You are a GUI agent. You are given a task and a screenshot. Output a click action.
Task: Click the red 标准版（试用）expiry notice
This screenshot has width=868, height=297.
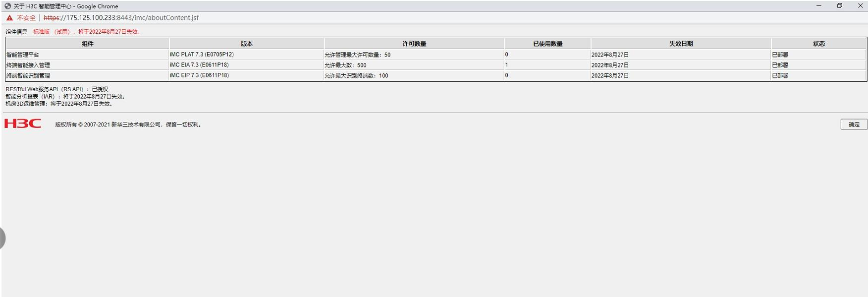pos(88,32)
